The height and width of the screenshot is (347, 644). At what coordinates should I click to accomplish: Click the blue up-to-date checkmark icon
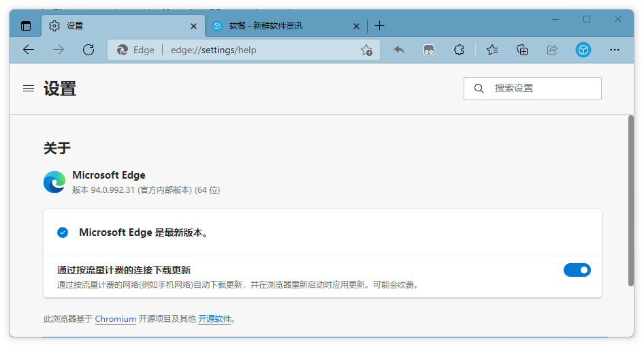[63, 232]
